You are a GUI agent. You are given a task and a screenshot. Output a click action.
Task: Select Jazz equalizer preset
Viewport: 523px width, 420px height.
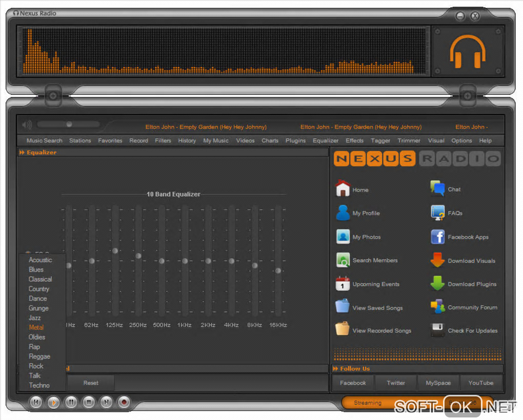[35, 318]
